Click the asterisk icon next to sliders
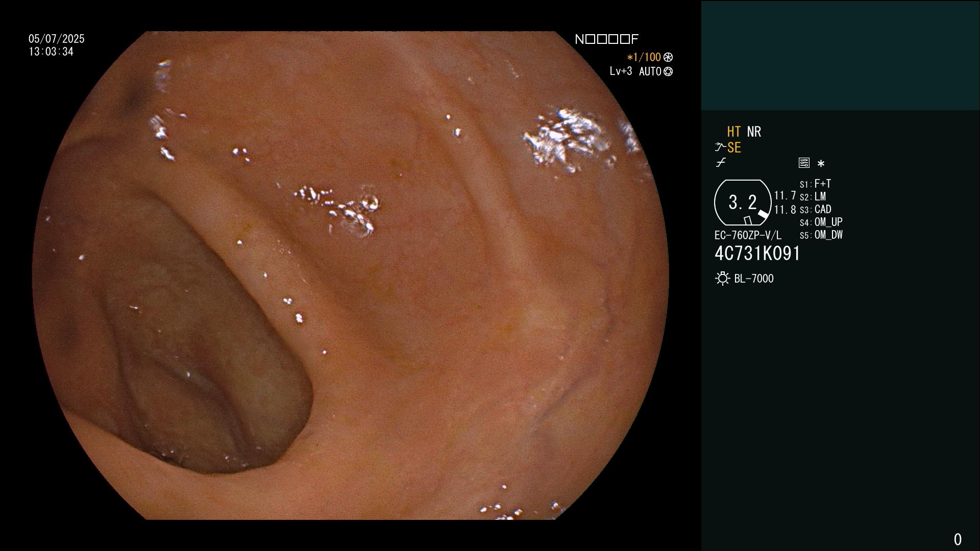Viewport: 980px width, 551px height. coord(821,164)
